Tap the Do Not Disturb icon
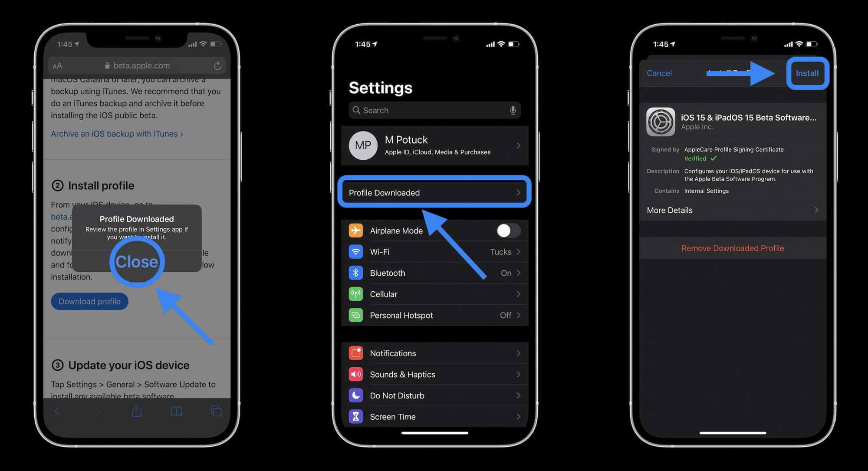The width and height of the screenshot is (868, 471). pos(356,395)
